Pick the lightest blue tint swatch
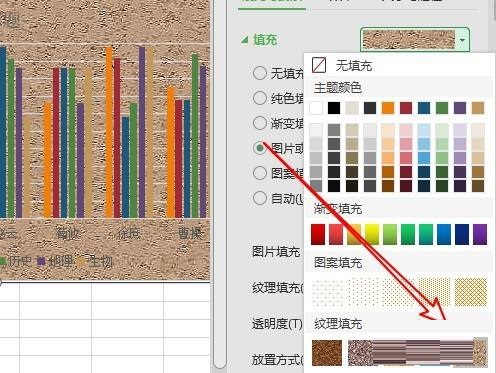The width and height of the screenshot is (496, 373). [424, 130]
